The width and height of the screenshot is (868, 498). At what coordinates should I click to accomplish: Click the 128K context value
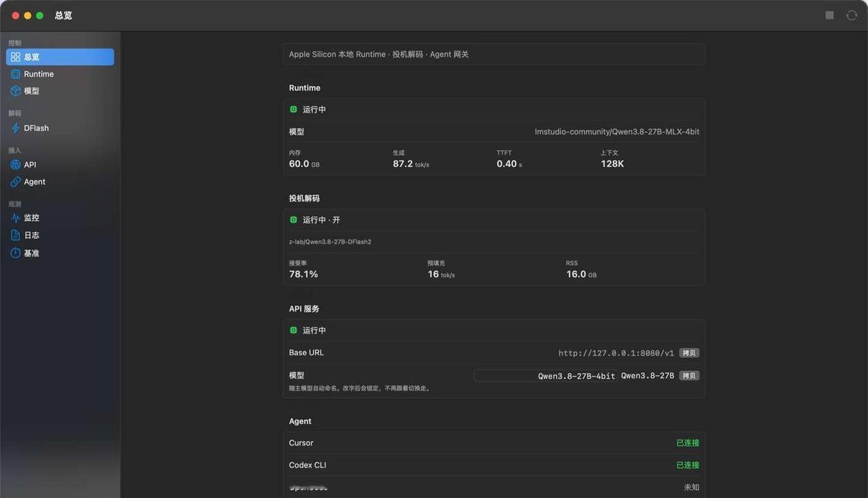coord(612,164)
